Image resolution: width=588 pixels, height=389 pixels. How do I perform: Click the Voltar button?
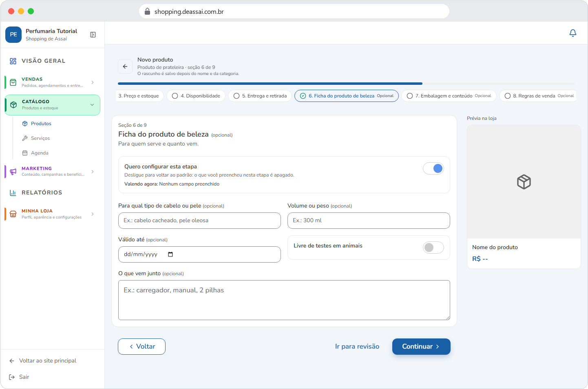tap(141, 347)
